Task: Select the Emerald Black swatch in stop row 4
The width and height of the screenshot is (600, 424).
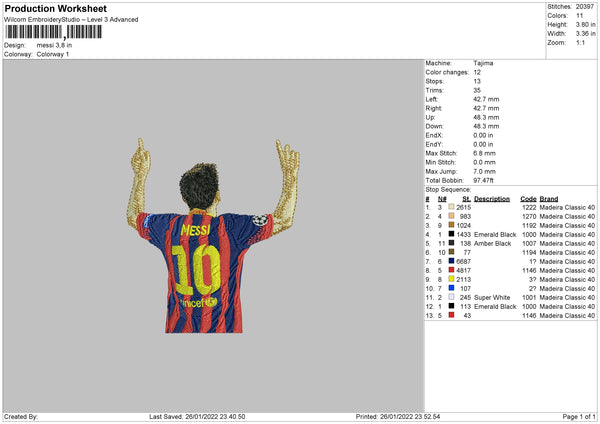Action: point(451,234)
